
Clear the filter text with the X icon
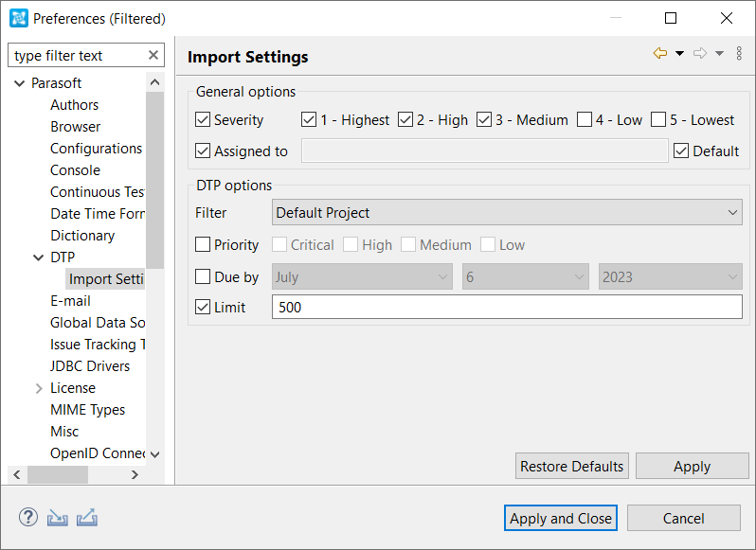153,55
